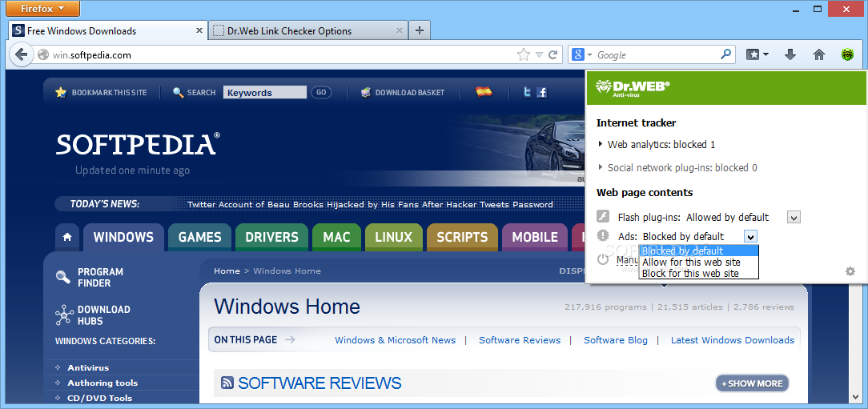The width and height of the screenshot is (868, 409).
Task: Open the CD/DVD Tools category link
Action: coord(99,397)
